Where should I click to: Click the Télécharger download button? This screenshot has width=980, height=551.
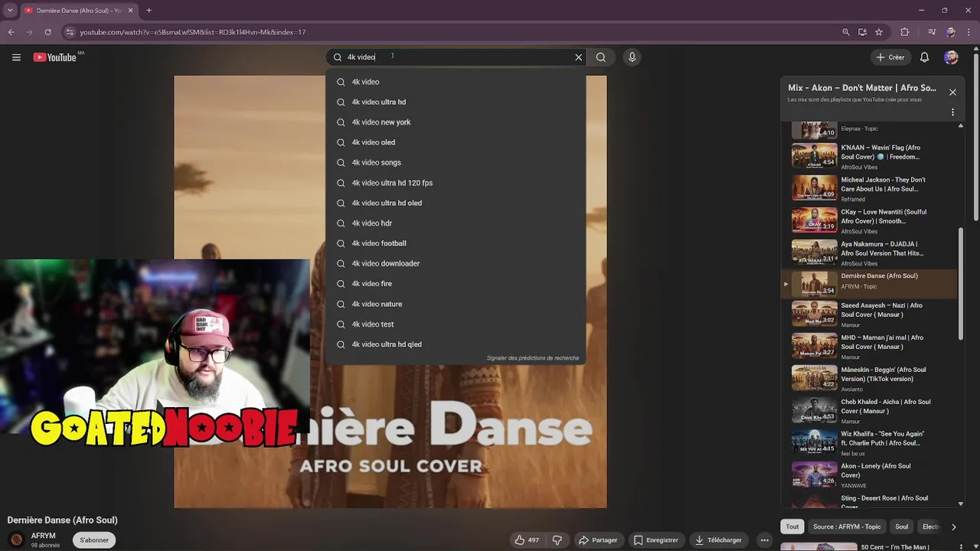[x=718, y=540]
